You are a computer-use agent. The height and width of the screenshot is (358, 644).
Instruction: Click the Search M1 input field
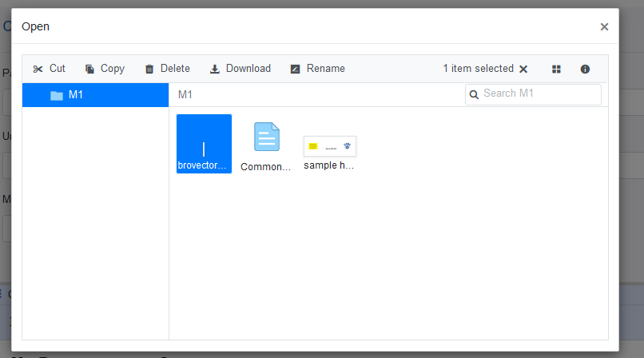[x=539, y=94]
